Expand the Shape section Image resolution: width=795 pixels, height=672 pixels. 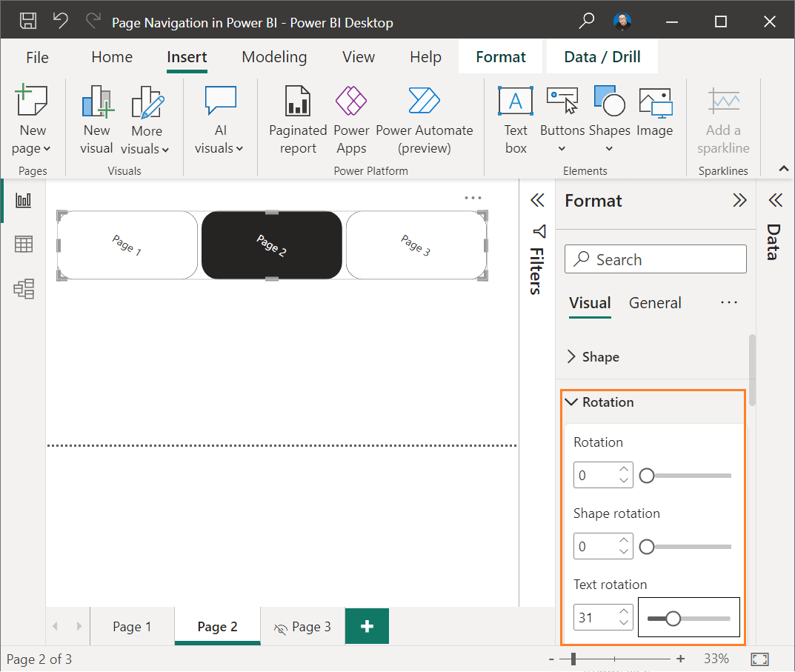[x=571, y=356]
